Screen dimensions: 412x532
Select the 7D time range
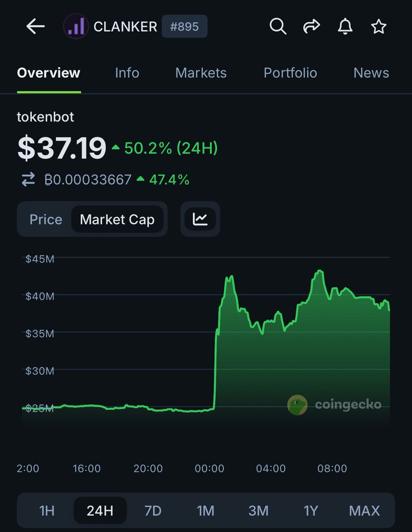tap(153, 511)
